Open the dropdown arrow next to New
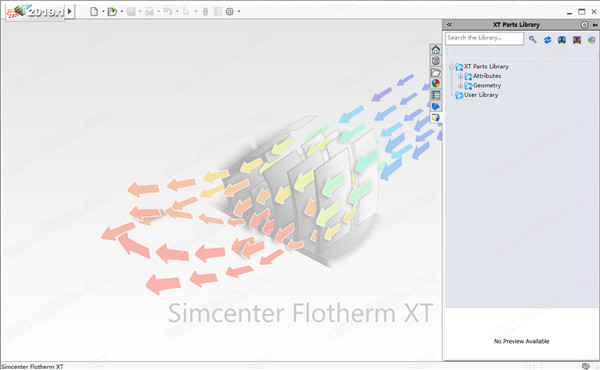 pyautogui.click(x=103, y=11)
